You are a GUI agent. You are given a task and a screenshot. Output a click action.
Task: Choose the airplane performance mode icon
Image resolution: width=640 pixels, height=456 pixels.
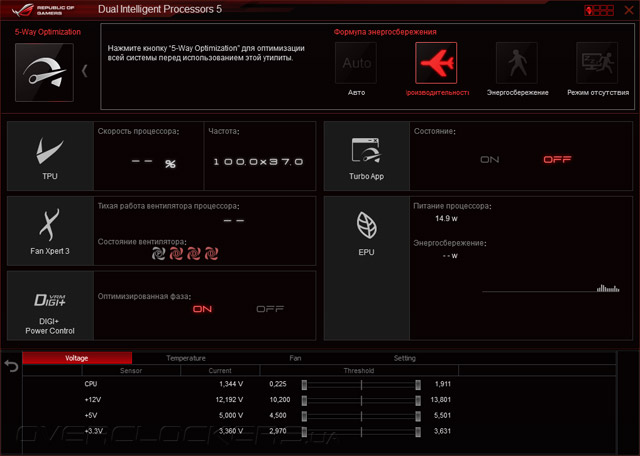point(436,63)
